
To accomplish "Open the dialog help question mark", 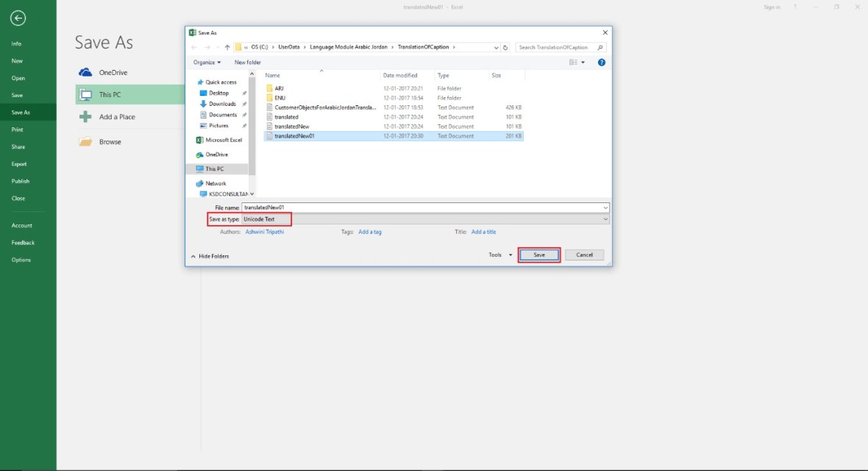I will tap(601, 63).
